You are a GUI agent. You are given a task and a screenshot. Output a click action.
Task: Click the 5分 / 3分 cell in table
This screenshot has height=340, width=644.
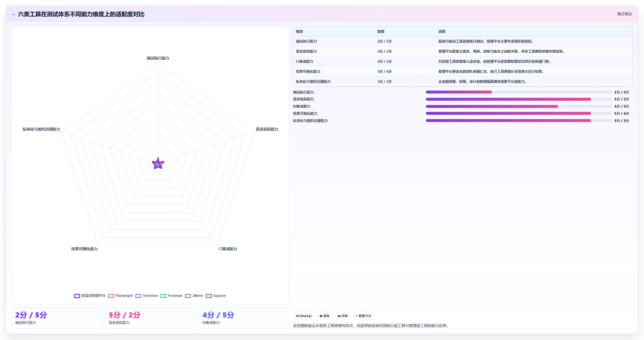(x=384, y=82)
